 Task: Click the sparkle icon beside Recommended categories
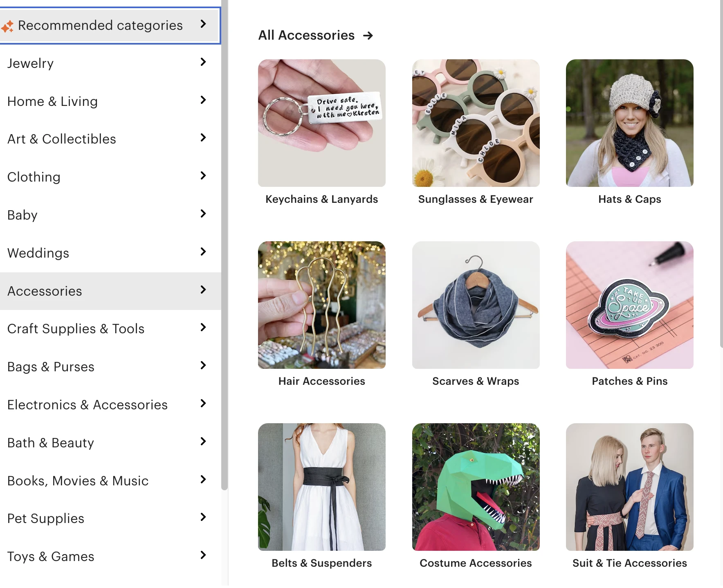pyautogui.click(x=7, y=27)
